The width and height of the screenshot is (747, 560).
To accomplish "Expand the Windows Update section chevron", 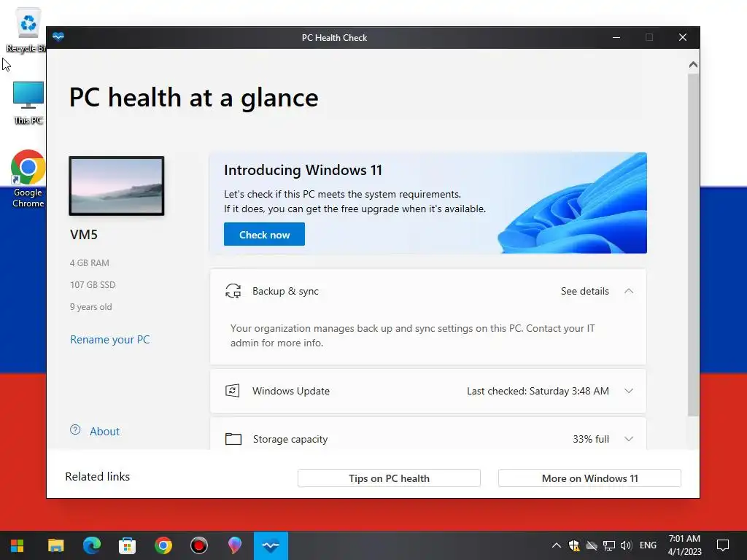I will click(x=629, y=391).
